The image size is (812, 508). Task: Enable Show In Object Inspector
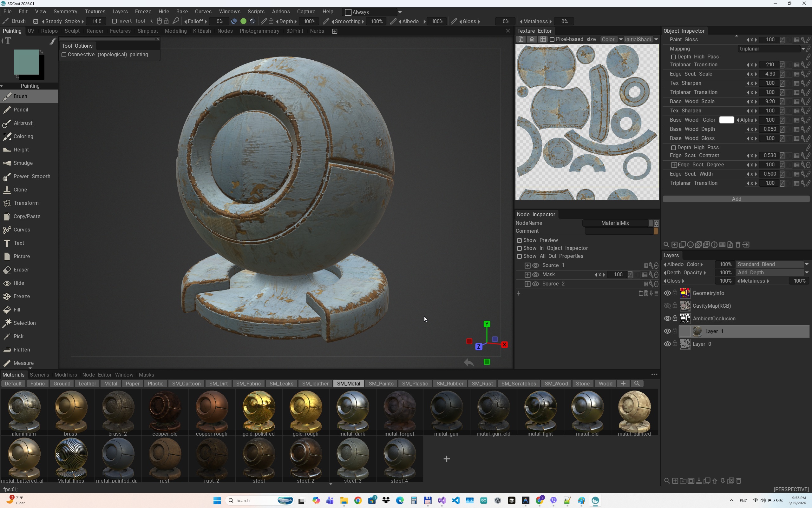pyautogui.click(x=520, y=248)
